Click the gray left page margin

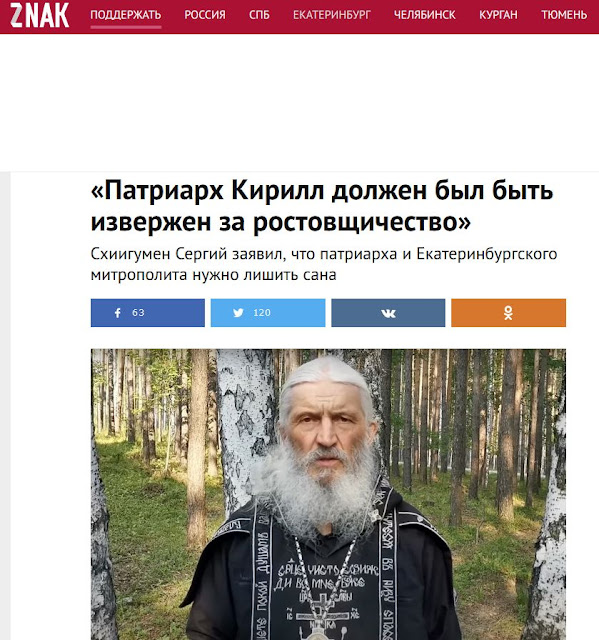coord(5,406)
